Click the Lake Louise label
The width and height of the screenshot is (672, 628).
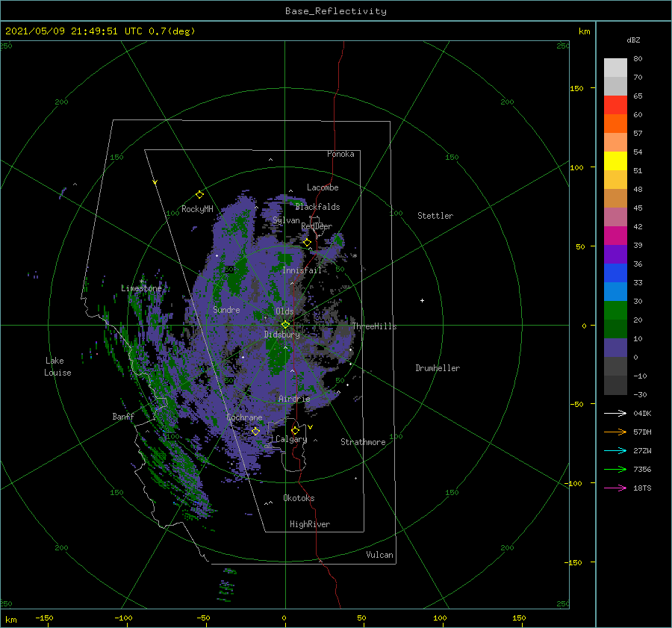pos(57,367)
